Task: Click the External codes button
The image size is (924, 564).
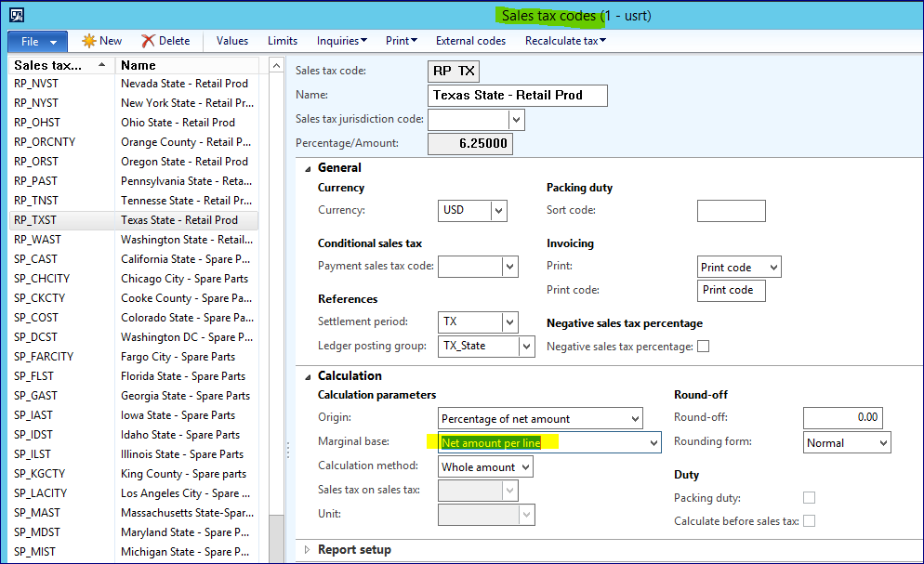Action: (470, 41)
